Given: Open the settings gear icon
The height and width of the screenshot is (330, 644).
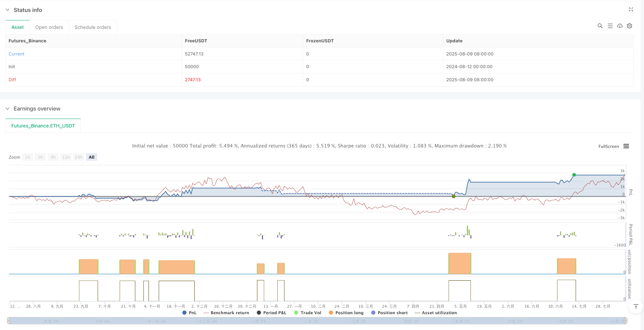Looking at the screenshot, I should coord(629,26).
